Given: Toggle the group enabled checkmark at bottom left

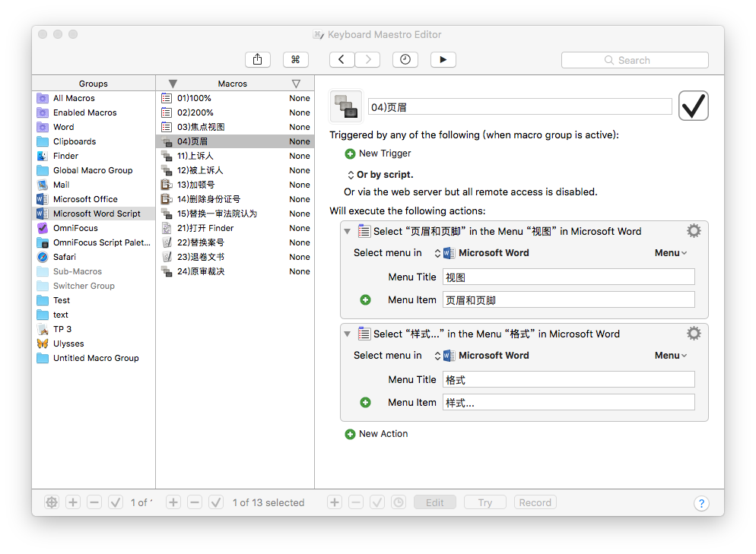Looking at the screenshot, I should (116, 502).
